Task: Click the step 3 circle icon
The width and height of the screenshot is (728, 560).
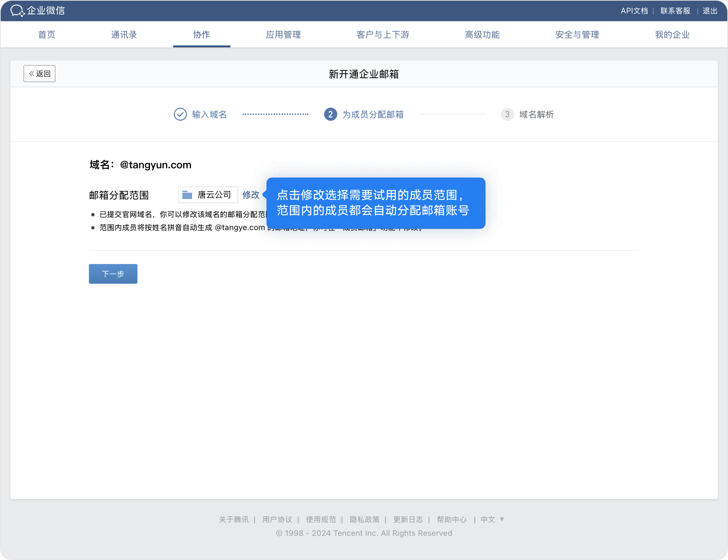Action: [507, 114]
